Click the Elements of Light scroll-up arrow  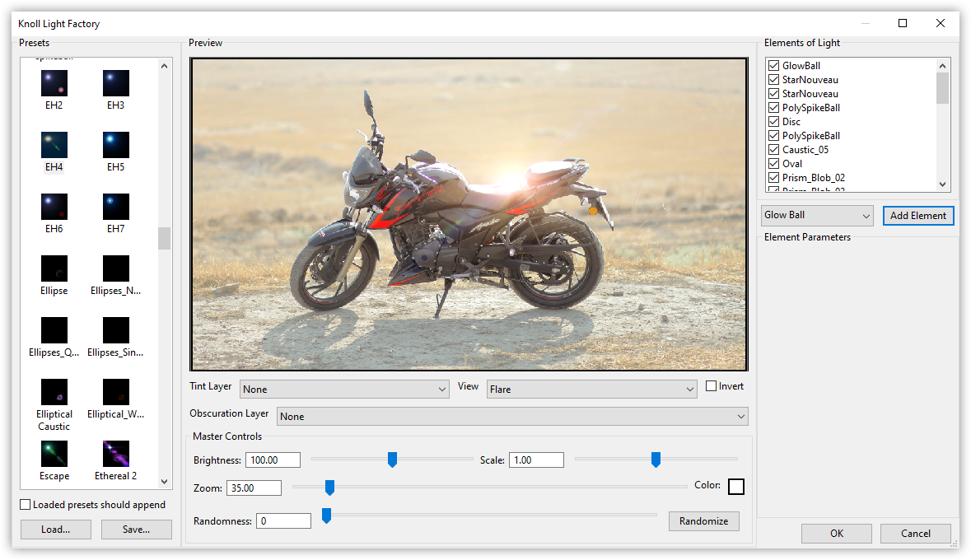[942, 66]
